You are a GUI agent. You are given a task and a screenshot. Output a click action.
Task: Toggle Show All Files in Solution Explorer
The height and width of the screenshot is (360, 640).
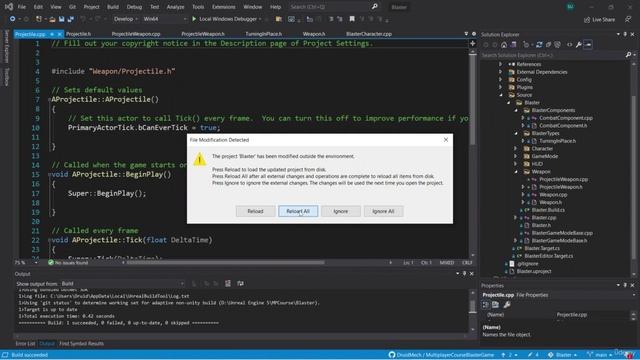[x=558, y=44]
